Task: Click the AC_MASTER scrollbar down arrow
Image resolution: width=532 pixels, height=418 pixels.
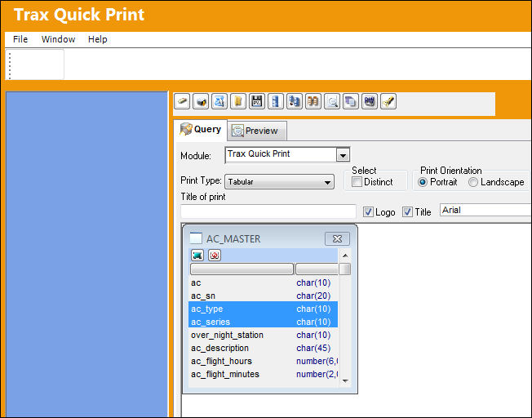Action: coord(345,381)
